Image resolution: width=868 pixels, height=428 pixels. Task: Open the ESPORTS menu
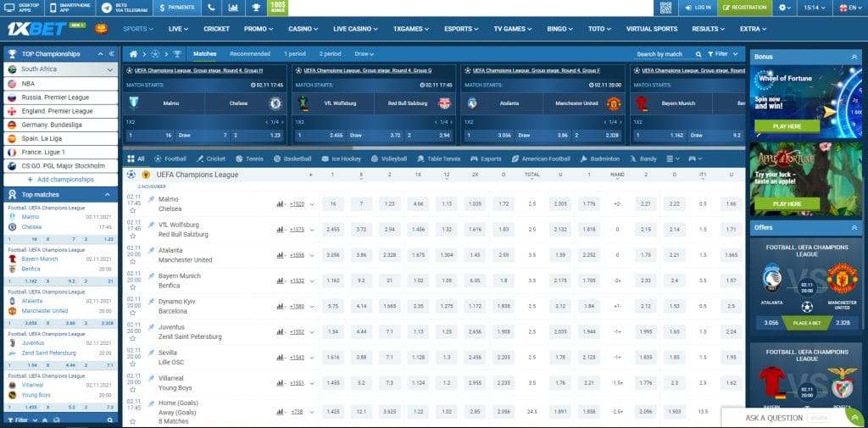pyautogui.click(x=461, y=29)
